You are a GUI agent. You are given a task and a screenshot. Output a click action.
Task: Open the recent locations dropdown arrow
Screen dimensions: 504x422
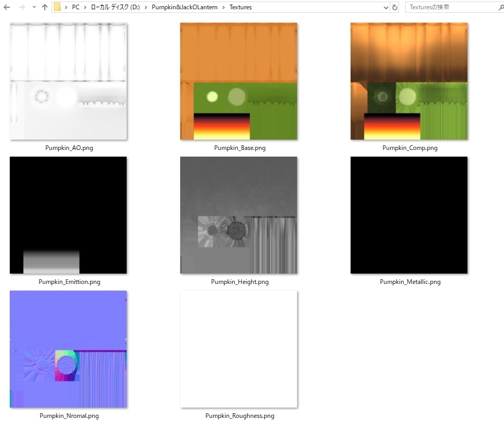[x=34, y=7]
